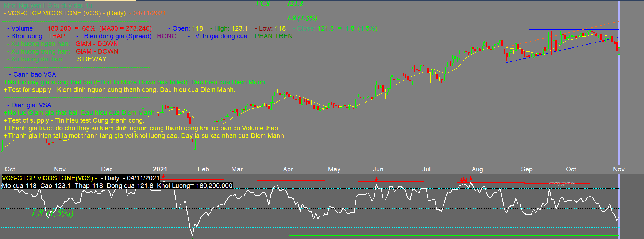Screen dimensions: 644x239
Task: Click the 'Feb' label on the time axis
Action: click(x=203, y=169)
